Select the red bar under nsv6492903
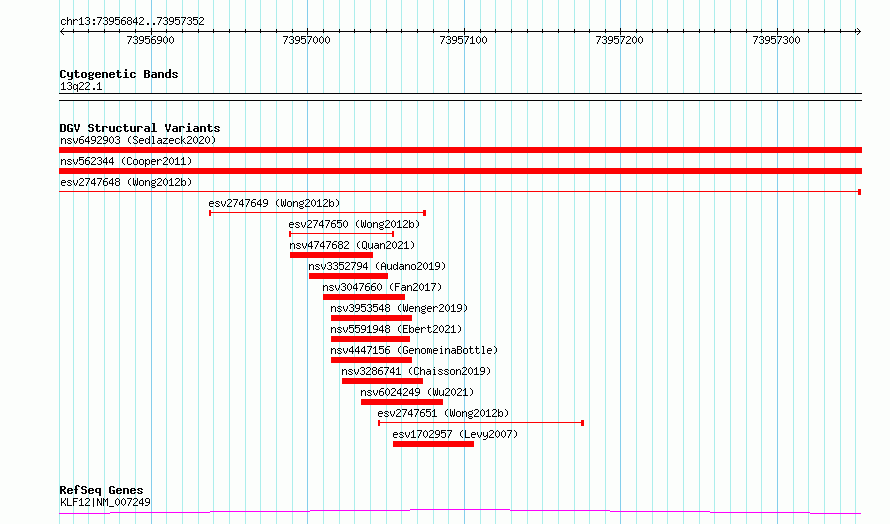Image resolution: width=890 pixels, height=524 pixels. pos(460,150)
